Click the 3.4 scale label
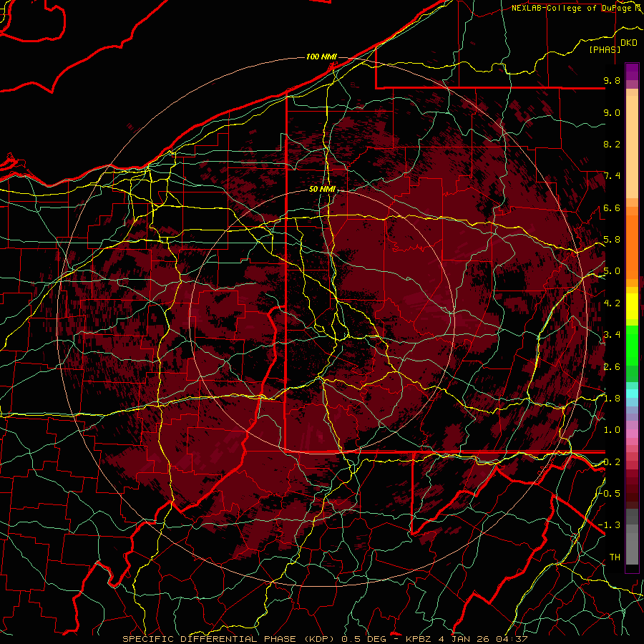This screenshot has height=644, width=644. 612,335
